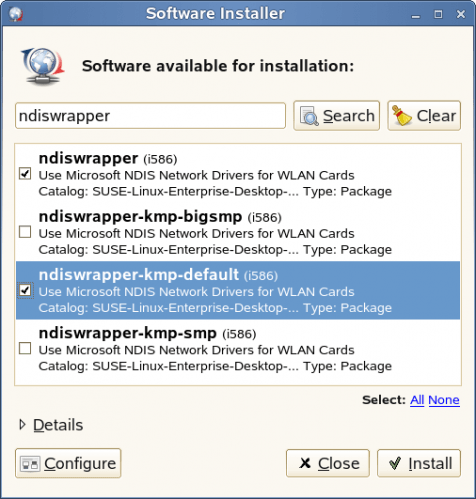Check the ndiswrapper-kmp-bigsmp checkbox
The height and width of the screenshot is (499, 476).
[x=25, y=232]
